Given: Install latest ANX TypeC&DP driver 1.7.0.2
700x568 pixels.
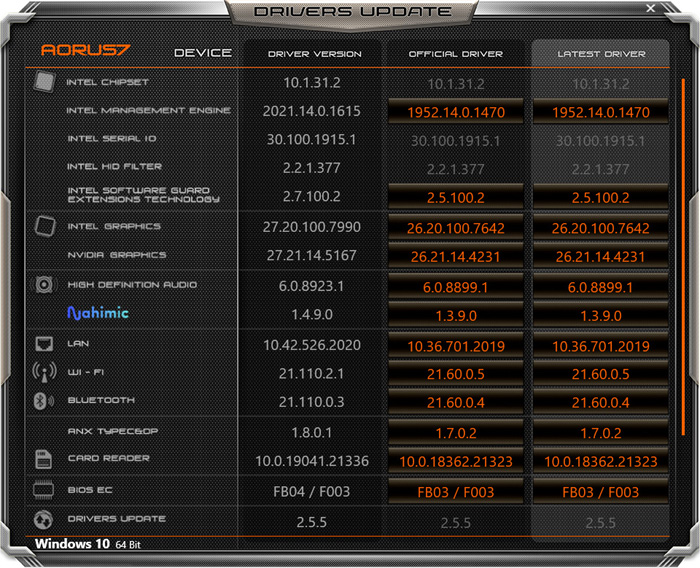Looking at the screenshot, I should pyautogui.click(x=601, y=433).
